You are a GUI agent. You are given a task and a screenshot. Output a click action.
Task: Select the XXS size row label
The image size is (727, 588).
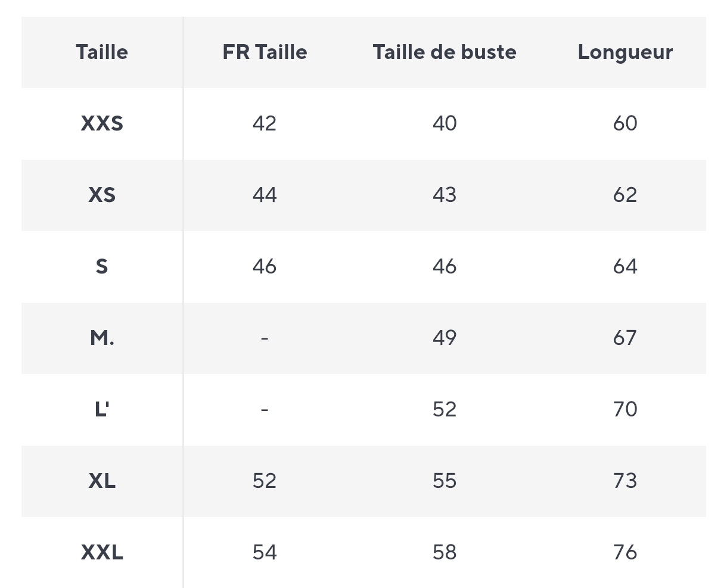(102, 124)
